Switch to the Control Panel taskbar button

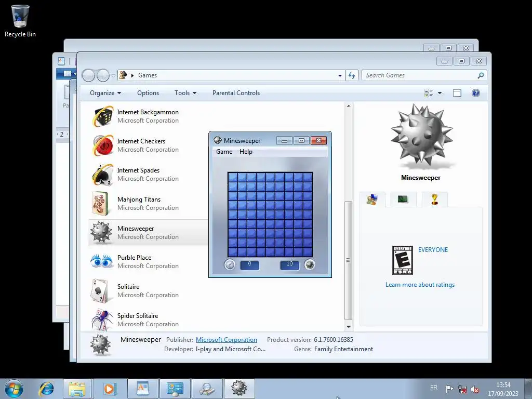[175, 389]
